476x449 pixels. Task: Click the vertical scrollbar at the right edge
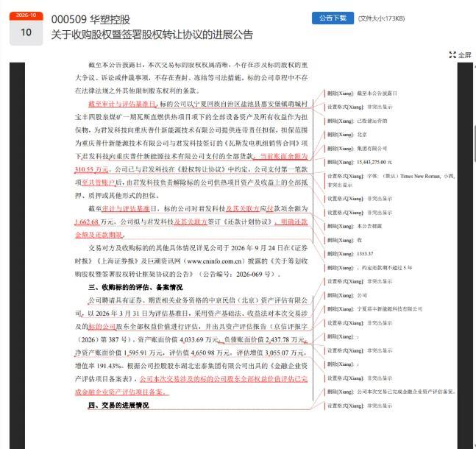(x=475, y=146)
